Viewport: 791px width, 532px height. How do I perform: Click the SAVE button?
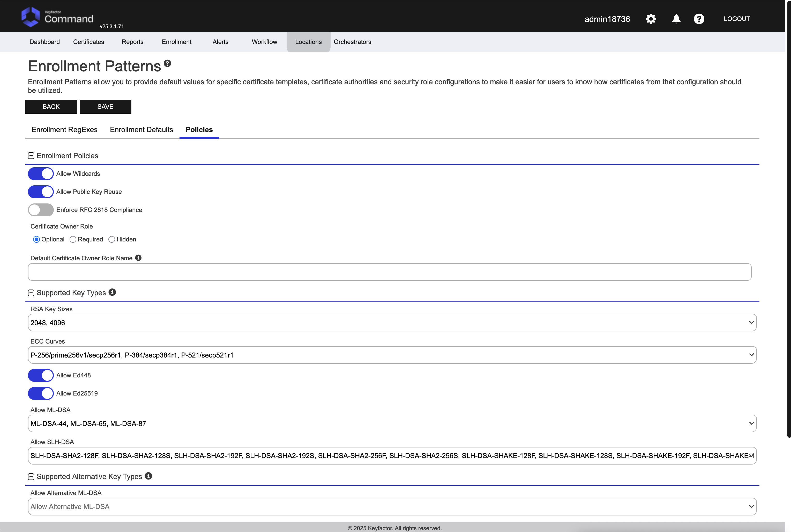(105, 107)
